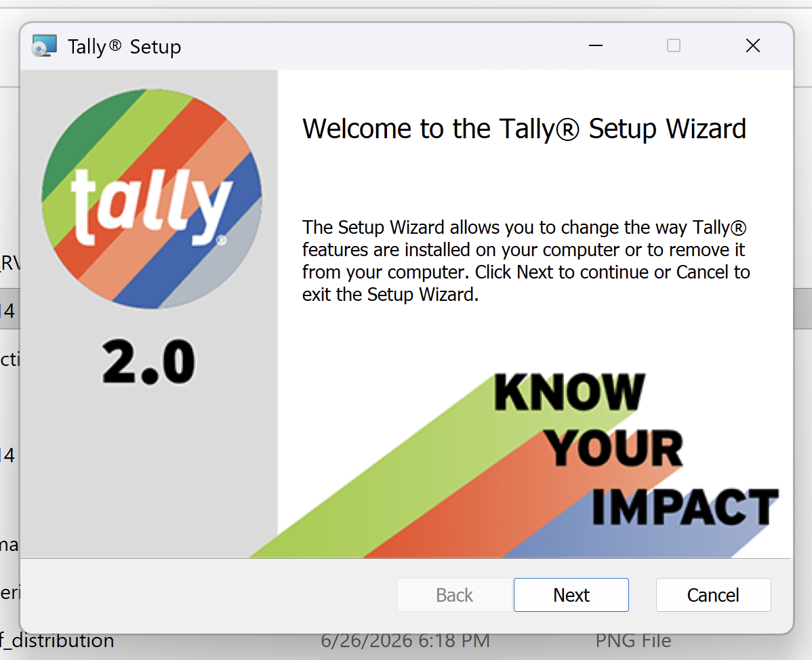
Task: Select PNG File type in background window
Action: [633, 642]
